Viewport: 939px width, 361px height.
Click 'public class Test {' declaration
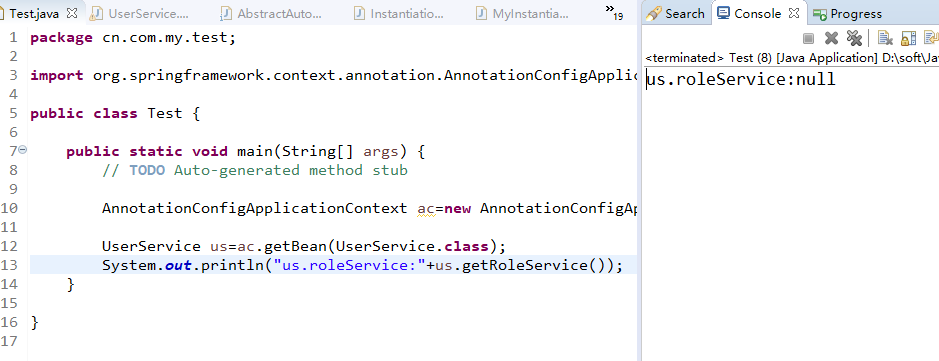click(x=115, y=114)
